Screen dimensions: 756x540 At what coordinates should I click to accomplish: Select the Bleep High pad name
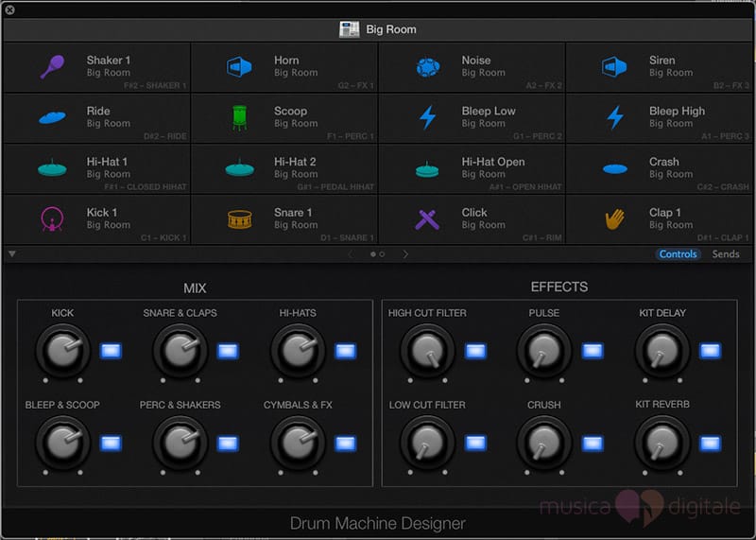[x=677, y=111]
